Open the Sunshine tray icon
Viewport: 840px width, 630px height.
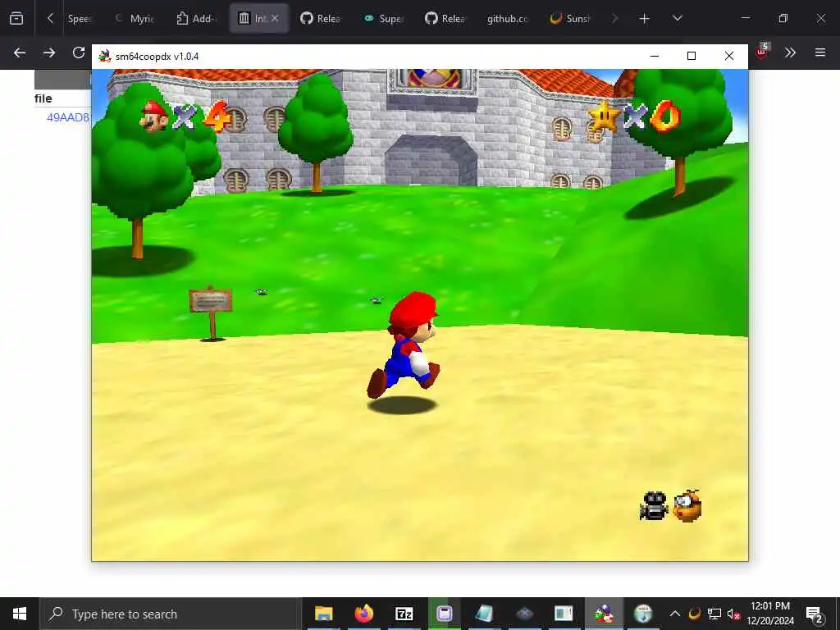pos(694,614)
